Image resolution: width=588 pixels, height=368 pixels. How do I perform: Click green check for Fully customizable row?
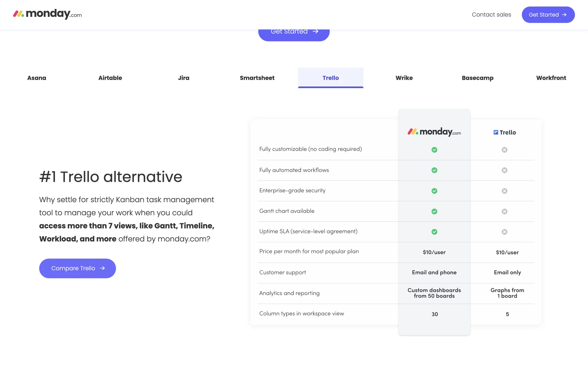tap(434, 150)
